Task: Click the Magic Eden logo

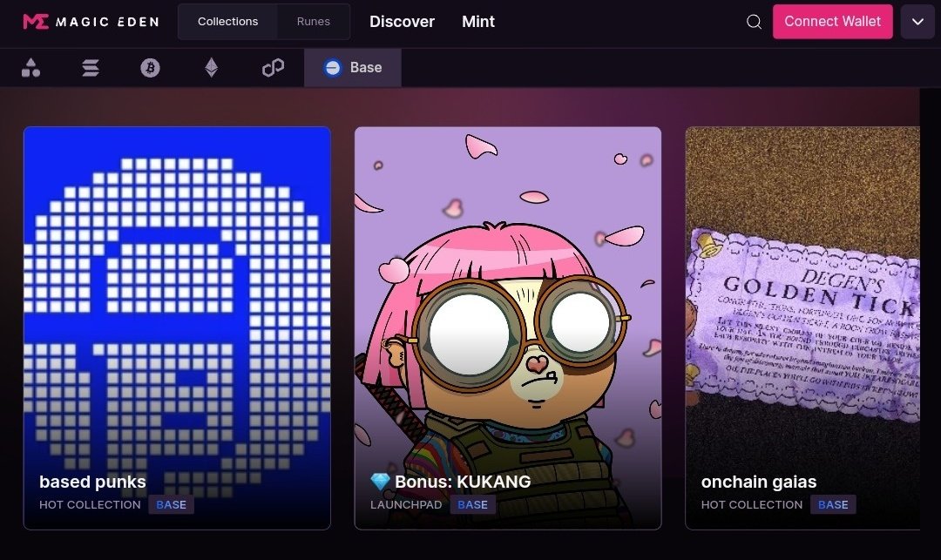Action: pyautogui.click(x=91, y=22)
